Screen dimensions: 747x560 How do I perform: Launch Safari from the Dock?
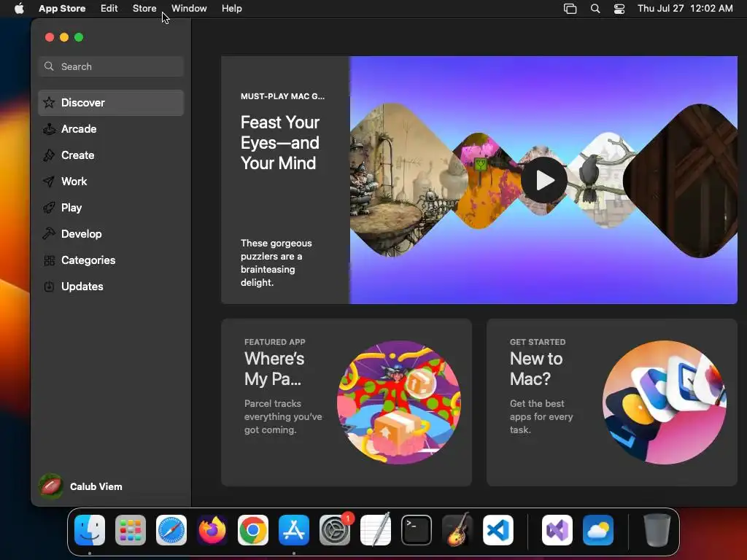(x=171, y=530)
